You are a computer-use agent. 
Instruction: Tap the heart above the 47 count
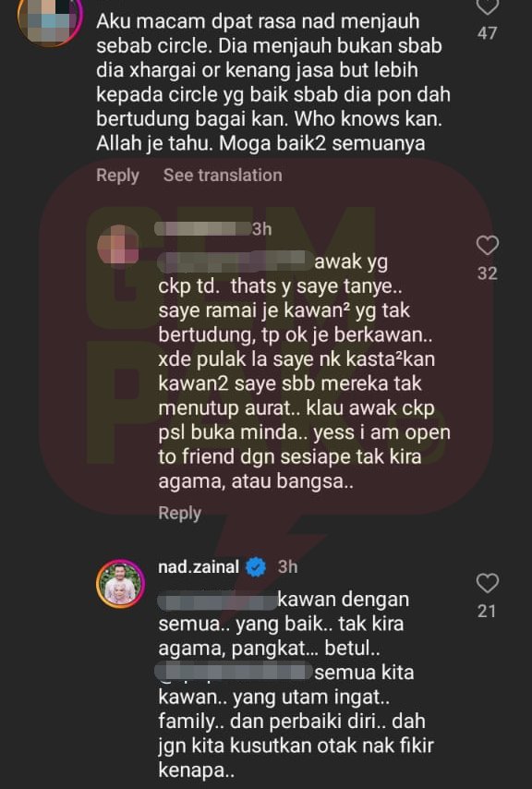tap(488, 7)
